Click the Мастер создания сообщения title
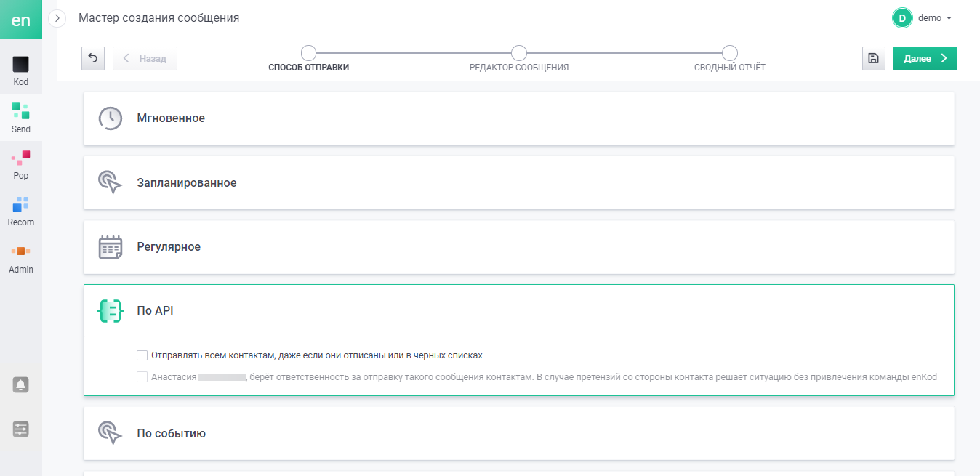The height and width of the screenshot is (476, 980). [158, 18]
